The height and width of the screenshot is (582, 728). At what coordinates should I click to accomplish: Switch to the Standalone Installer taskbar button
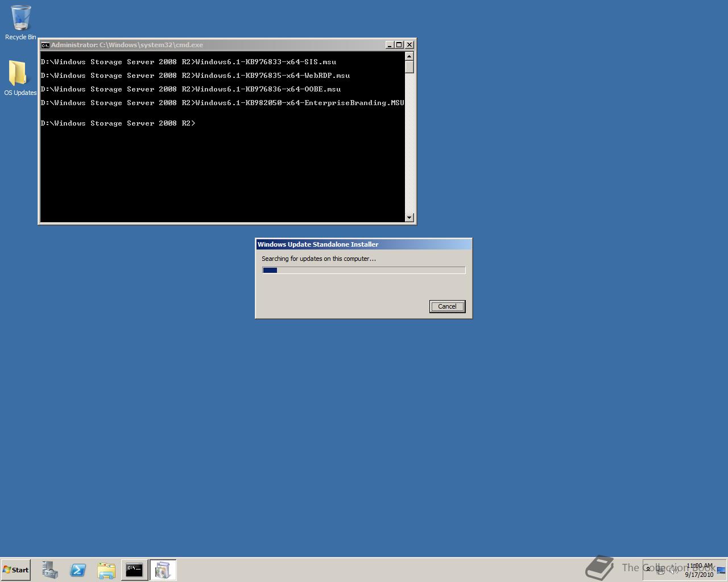163,569
